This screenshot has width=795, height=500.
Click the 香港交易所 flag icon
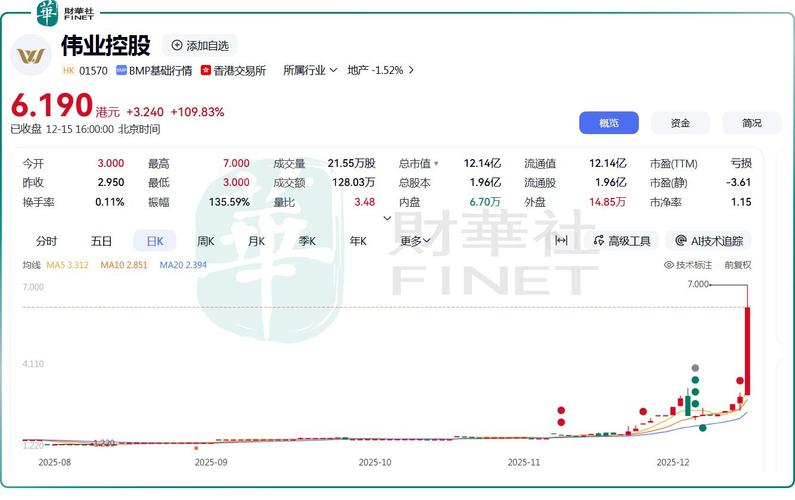click(x=205, y=70)
